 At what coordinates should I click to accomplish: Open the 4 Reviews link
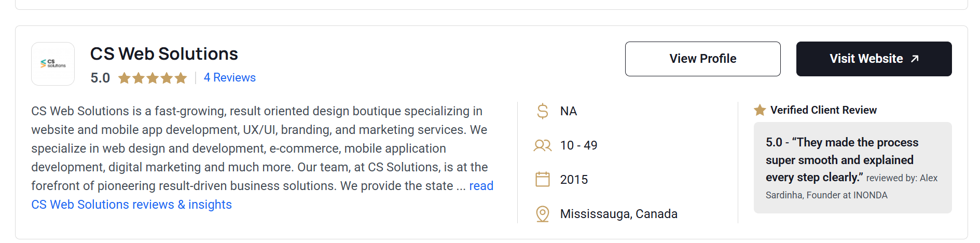click(230, 78)
